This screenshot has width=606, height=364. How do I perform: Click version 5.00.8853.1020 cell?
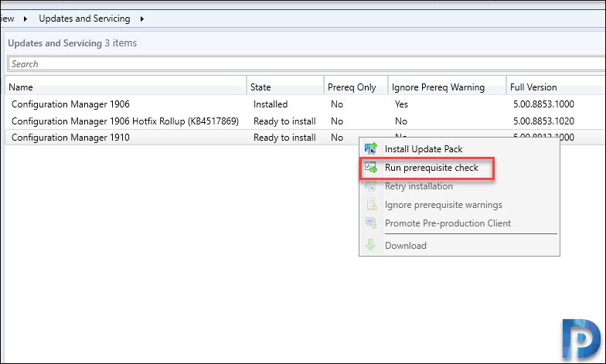[543, 121]
